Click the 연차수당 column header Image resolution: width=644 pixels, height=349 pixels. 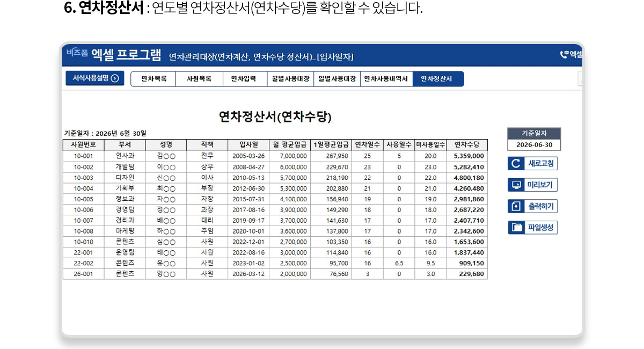(466, 144)
